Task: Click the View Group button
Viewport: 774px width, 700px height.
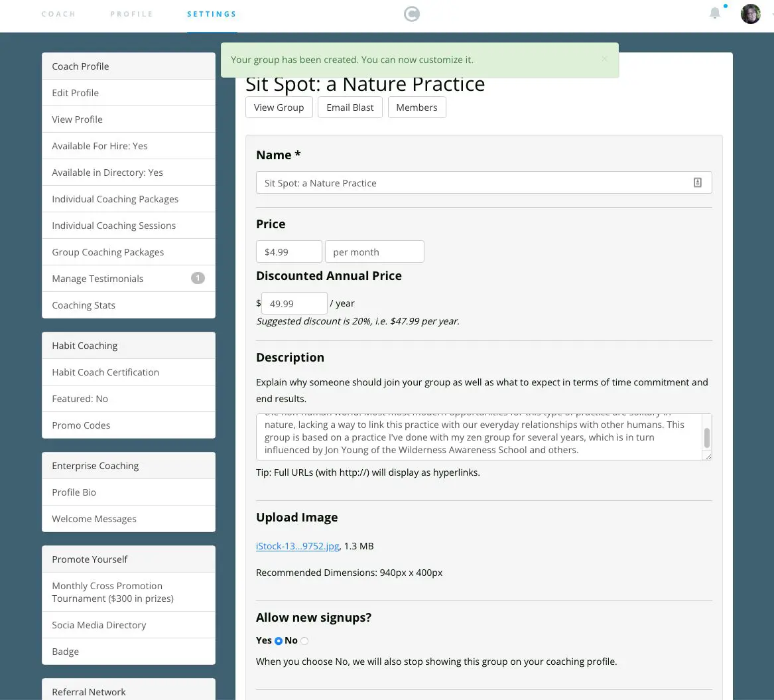Action: pos(279,107)
